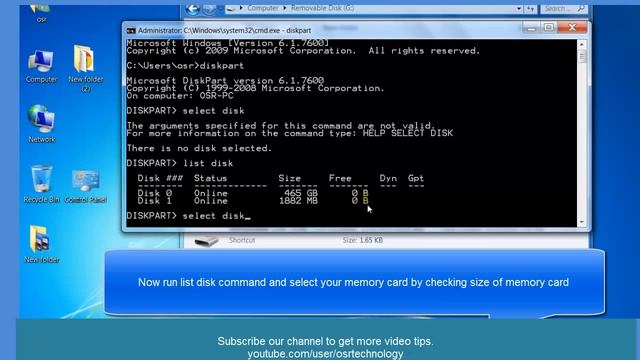Minimize the diskpart cmd window
640x360 pixels.
coord(531,28)
